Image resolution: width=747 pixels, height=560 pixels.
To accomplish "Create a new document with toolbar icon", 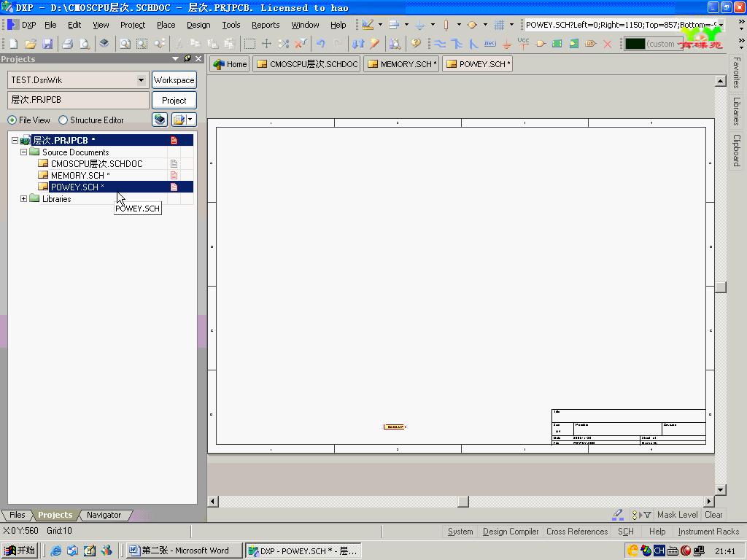I will [13, 44].
